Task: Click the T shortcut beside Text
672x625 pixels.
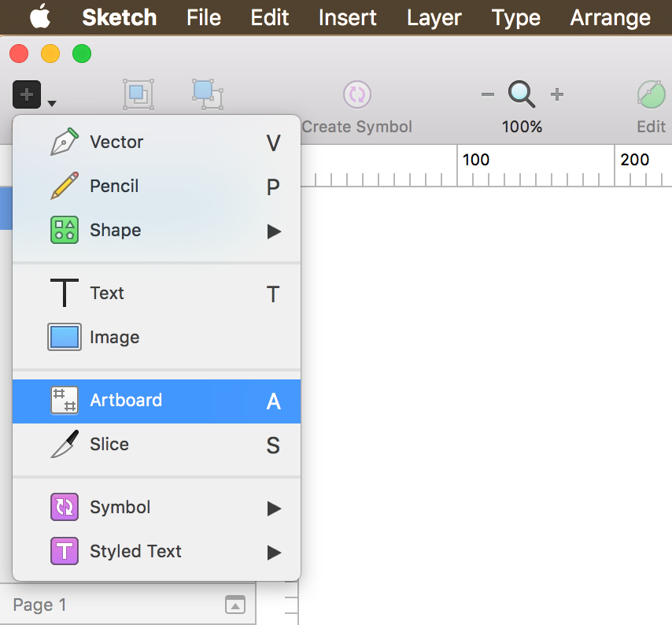Action: pyautogui.click(x=273, y=294)
